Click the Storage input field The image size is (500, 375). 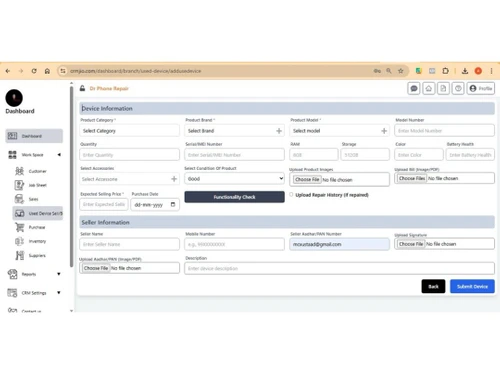click(x=365, y=155)
